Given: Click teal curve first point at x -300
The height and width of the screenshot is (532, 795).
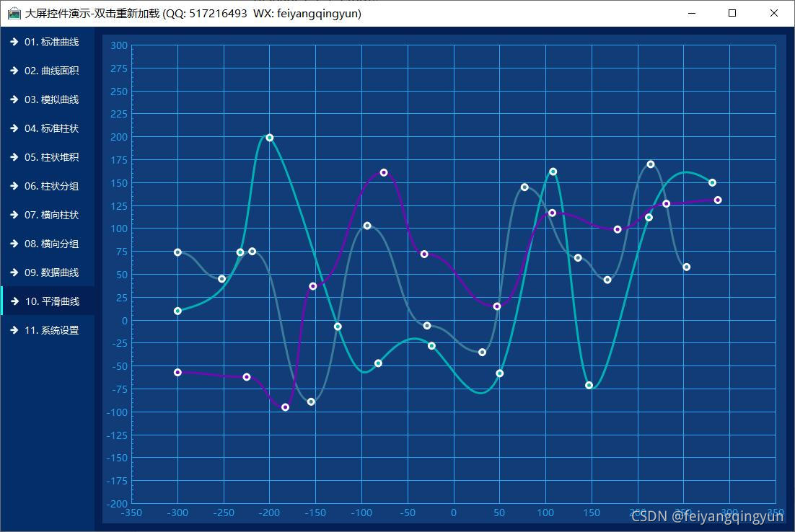Looking at the screenshot, I should point(178,311).
